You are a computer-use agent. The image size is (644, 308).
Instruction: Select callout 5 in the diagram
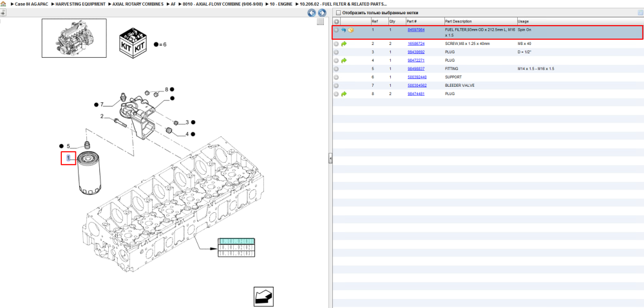click(x=69, y=145)
